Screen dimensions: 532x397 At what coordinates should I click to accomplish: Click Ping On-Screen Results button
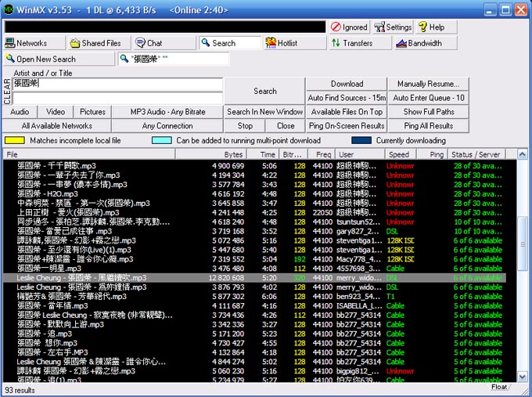[347, 125]
